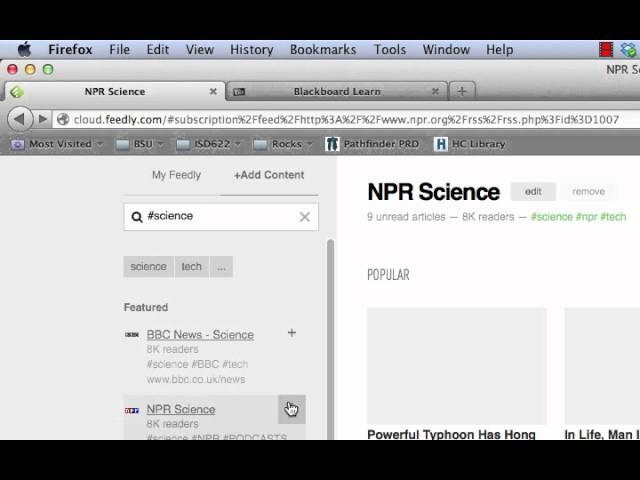The width and height of the screenshot is (640, 480).
Task: Click the NPR feed logo icon
Action: tap(132, 410)
